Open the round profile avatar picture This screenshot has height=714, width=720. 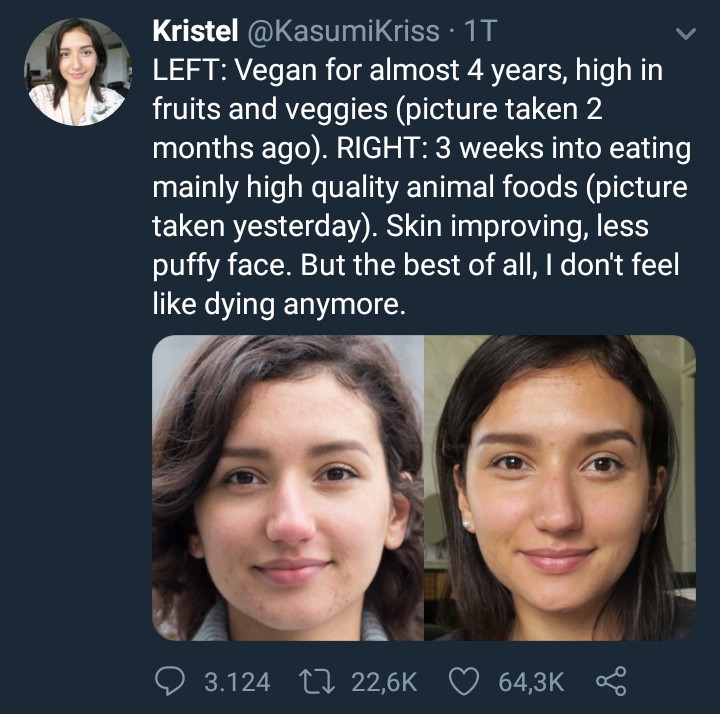pos(78,72)
